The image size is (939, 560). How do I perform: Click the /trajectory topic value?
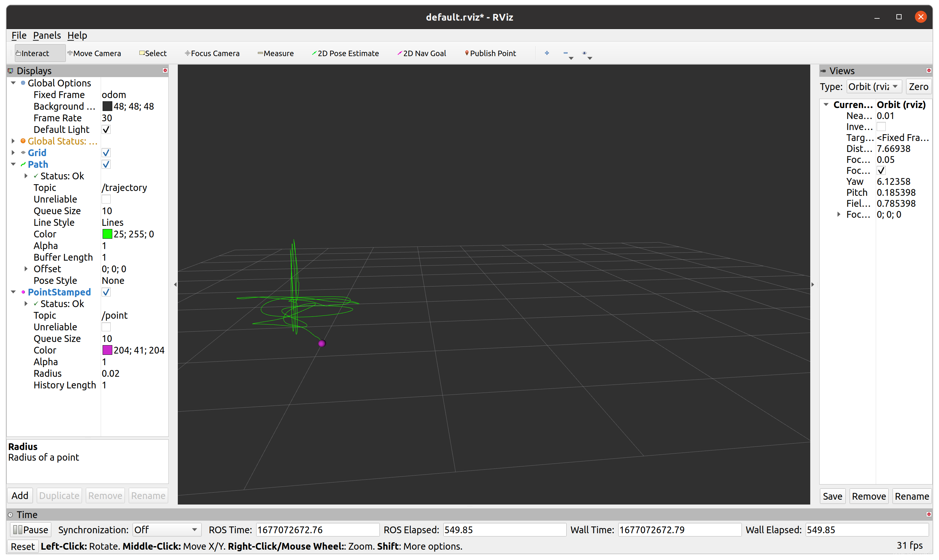tap(124, 187)
